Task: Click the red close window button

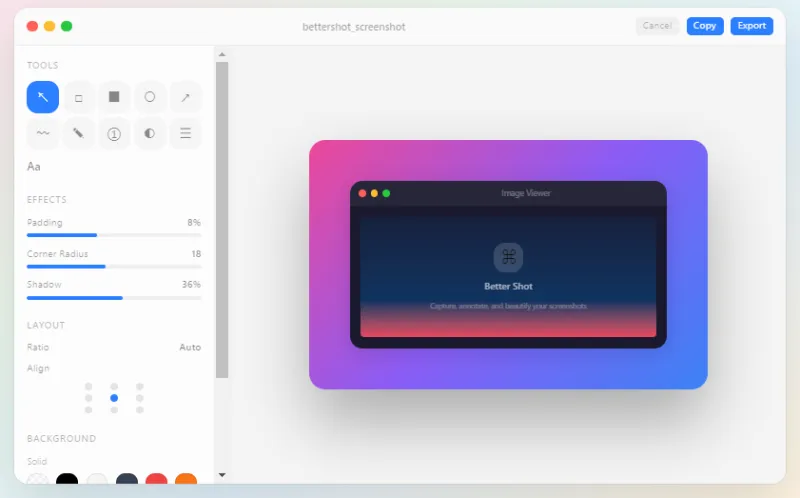Action: pos(32,26)
